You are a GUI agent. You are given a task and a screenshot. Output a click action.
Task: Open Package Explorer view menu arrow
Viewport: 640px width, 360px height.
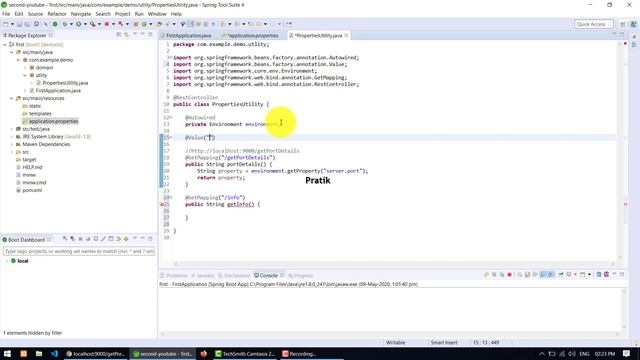[135, 35]
